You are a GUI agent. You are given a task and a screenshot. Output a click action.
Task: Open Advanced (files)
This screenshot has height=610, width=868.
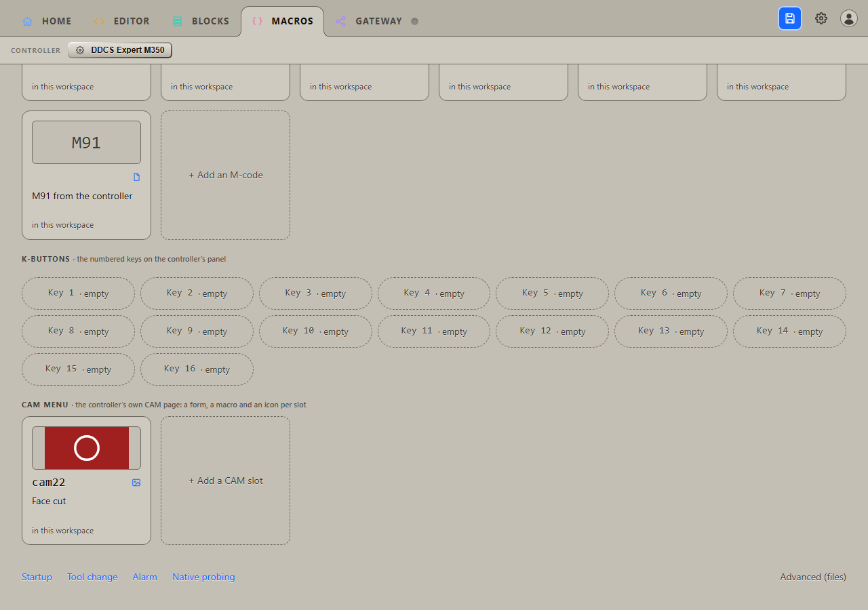point(813,577)
